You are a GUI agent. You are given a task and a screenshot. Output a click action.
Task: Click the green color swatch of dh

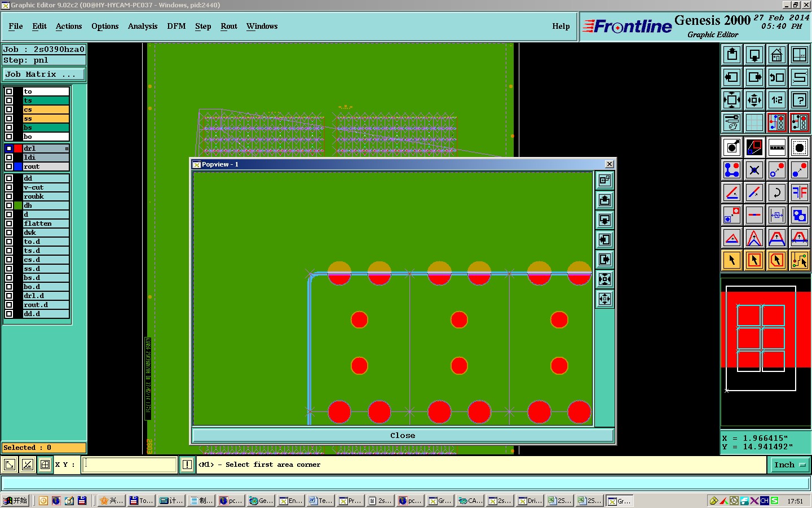pos(18,205)
